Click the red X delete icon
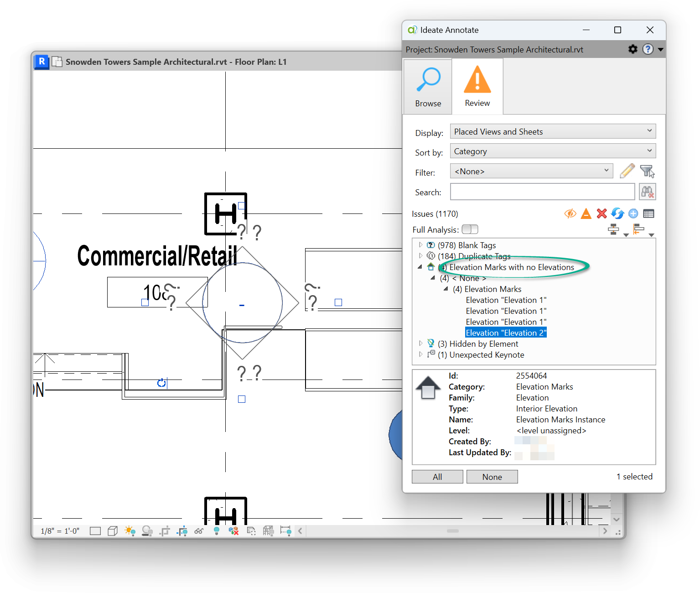 [602, 213]
